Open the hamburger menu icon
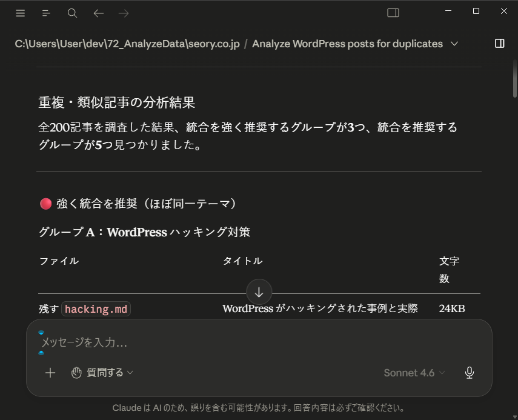518x420 pixels. (20, 13)
